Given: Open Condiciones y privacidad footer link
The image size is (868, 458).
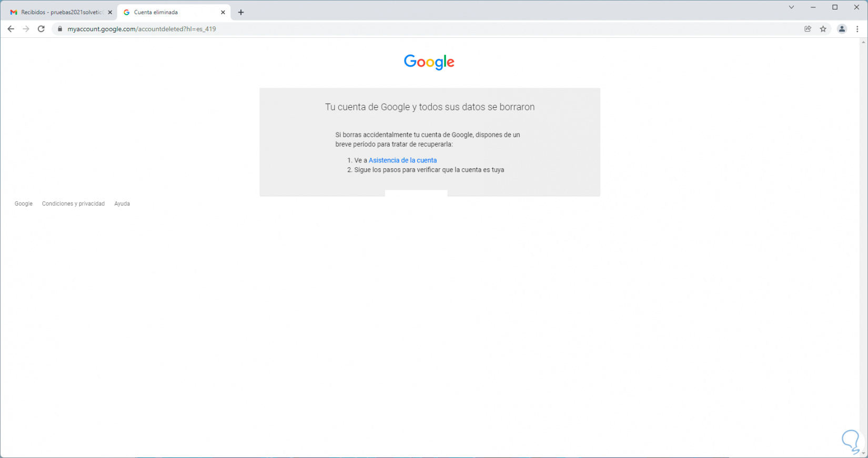Looking at the screenshot, I should 73,203.
